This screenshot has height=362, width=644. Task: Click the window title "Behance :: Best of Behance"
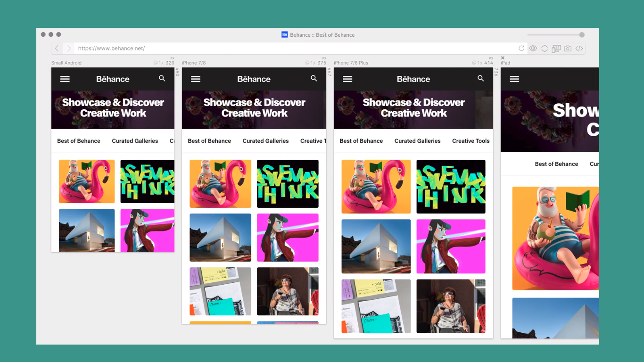click(322, 35)
